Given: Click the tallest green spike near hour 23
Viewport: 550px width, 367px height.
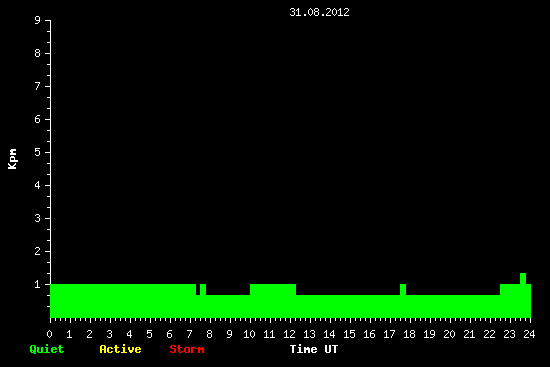Looking at the screenshot, I should point(523,279).
